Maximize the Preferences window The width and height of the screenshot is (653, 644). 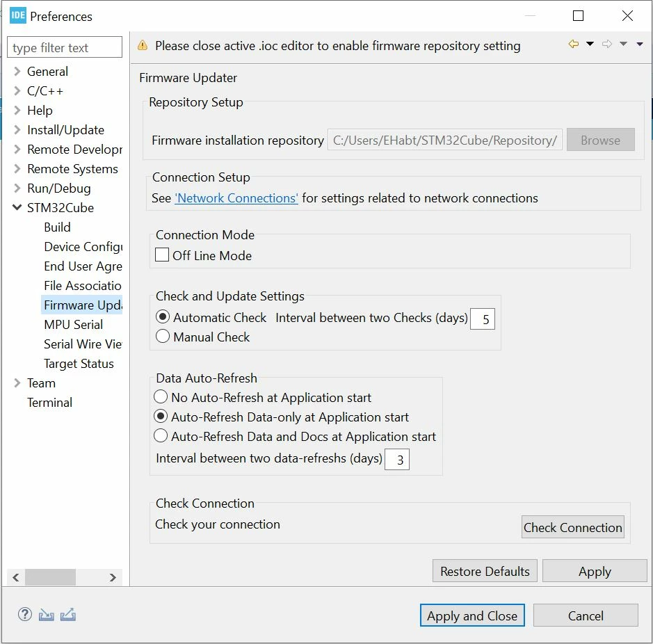[x=578, y=16]
